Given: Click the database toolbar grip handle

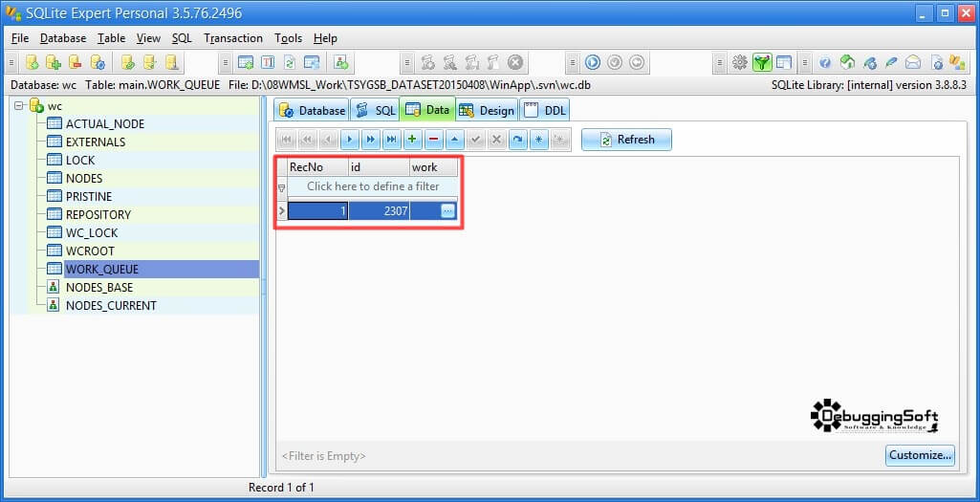Looking at the screenshot, I should 13,62.
